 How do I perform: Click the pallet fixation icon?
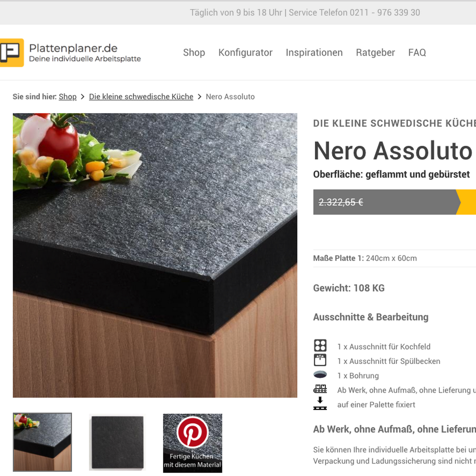click(320, 403)
